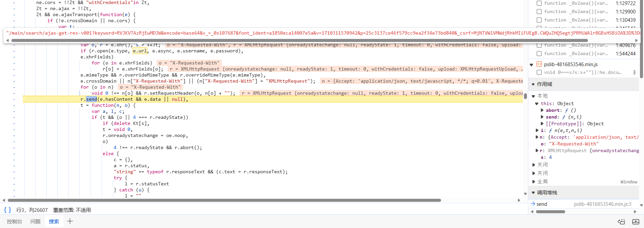
Task: Select the 搜索 search tab
Action: coord(54,221)
